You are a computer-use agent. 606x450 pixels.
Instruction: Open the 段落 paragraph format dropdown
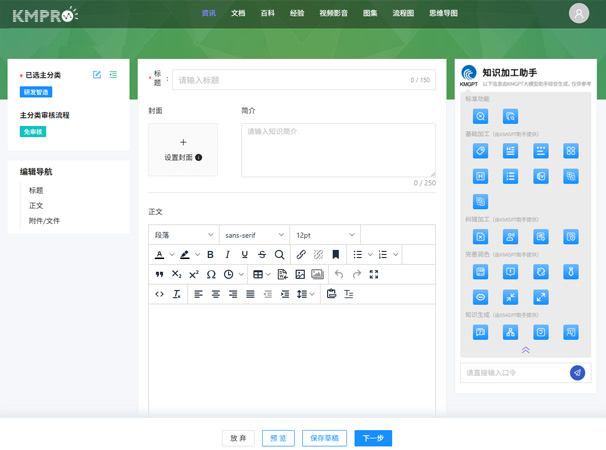[x=183, y=235]
